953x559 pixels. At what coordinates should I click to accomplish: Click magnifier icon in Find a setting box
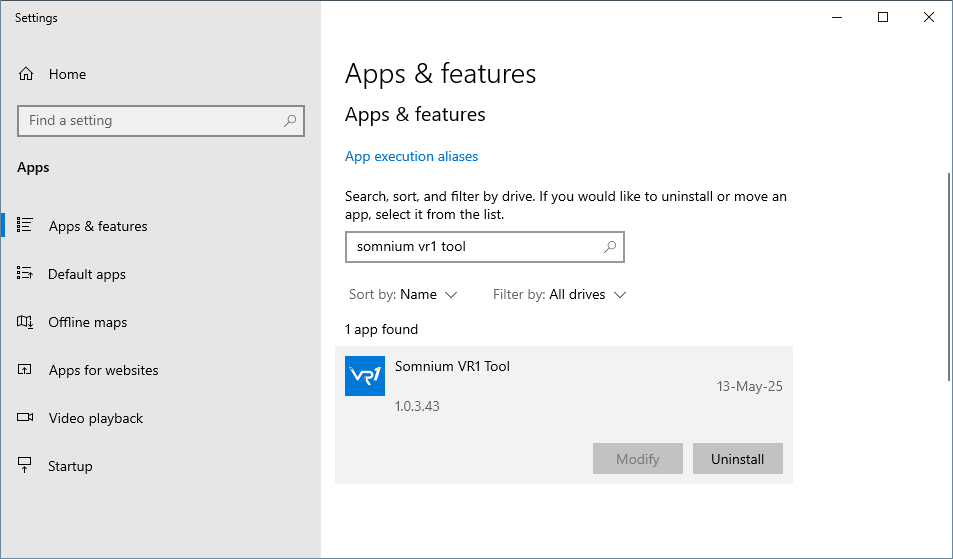(290, 120)
